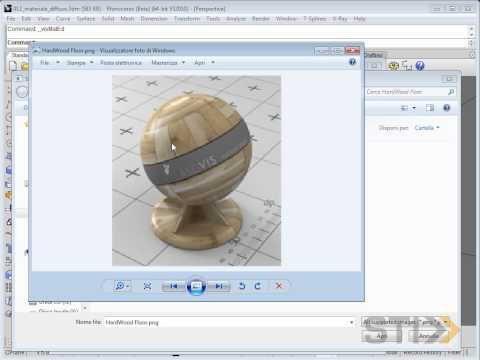
Task: Open the Cartella arrange-by dropdown
Action: pyautogui.click(x=427, y=128)
